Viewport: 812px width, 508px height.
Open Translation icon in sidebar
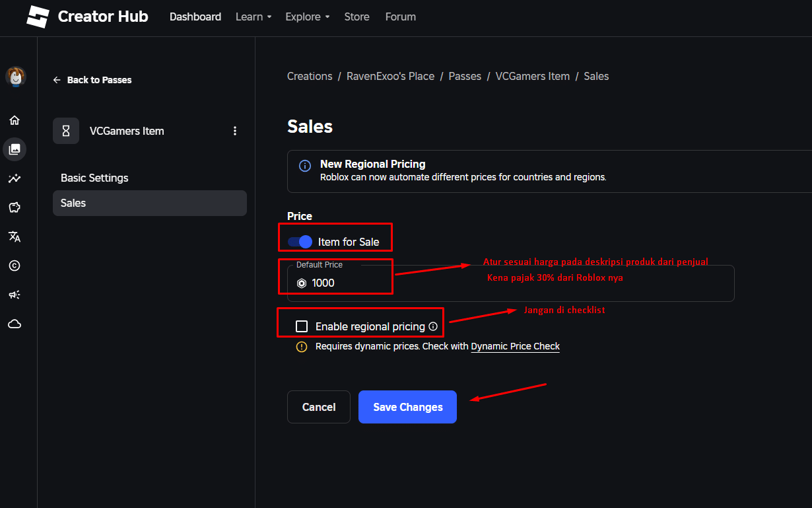[15, 236]
